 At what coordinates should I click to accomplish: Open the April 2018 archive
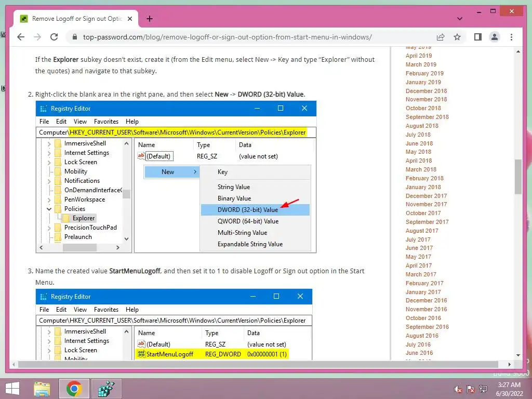click(x=419, y=161)
